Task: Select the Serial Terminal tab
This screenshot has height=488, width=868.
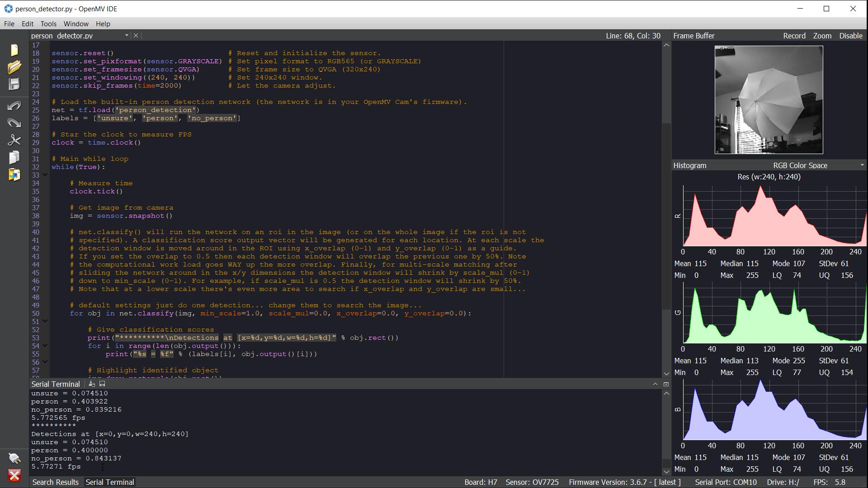Action: [x=110, y=481]
